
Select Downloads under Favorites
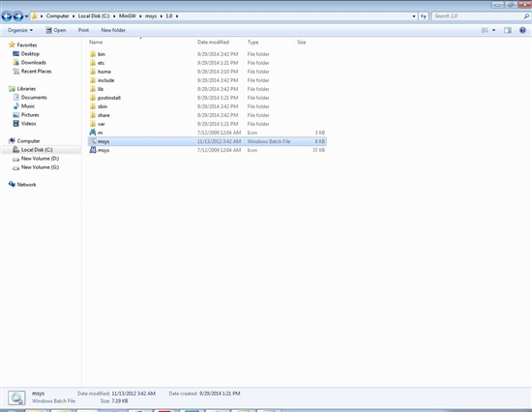(x=33, y=63)
